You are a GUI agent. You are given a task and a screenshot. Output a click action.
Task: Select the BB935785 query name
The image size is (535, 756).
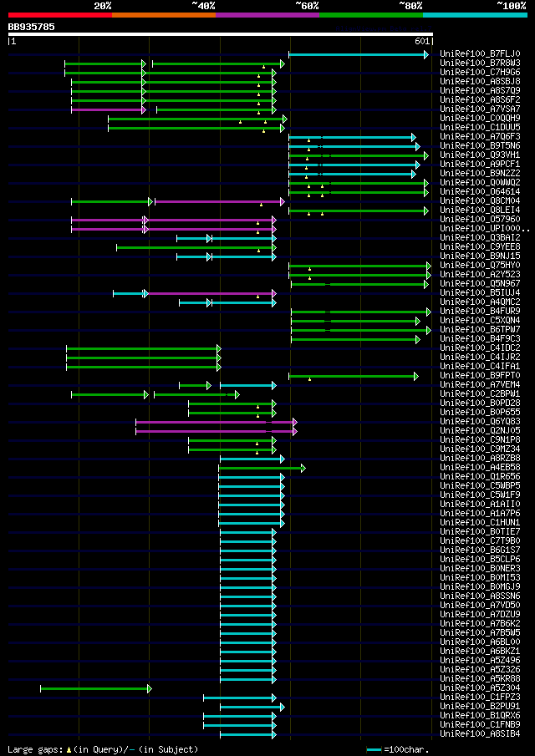(x=31, y=27)
